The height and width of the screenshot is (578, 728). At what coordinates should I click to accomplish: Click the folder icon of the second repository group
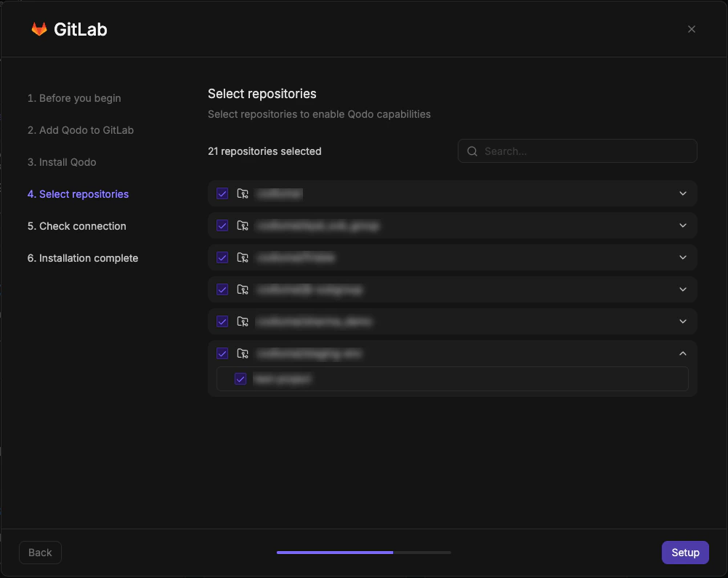point(243,225)
